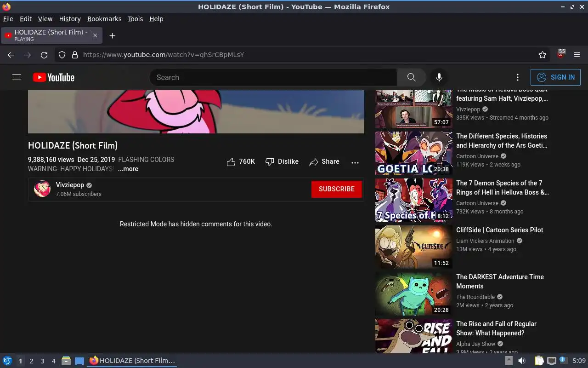The height and width of the screenshot is (368, 588).
Task: Open GOETIA thumbnail with 20:38 duration
Action: click(414, 153)
